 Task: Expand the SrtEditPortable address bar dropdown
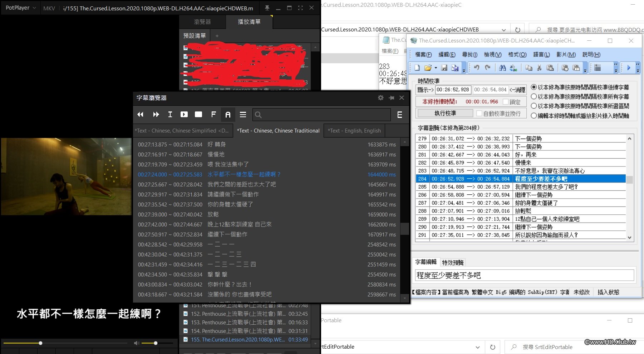point(478,347)
